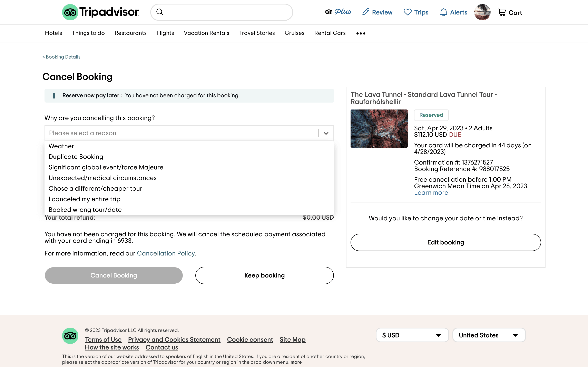
Task: Select the "Weather" cancellation reason
Action: pyautogui.click(x=61, y=146)
